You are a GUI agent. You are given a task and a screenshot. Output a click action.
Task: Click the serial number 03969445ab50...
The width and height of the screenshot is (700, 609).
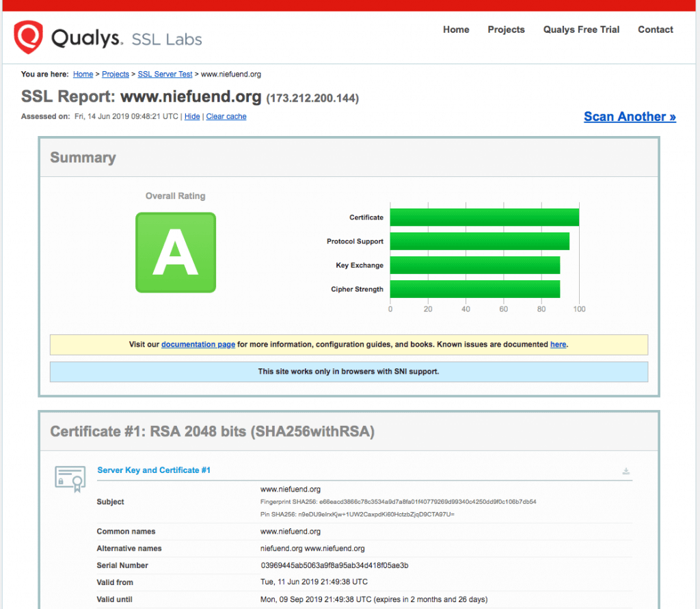[x=334, y=565]
